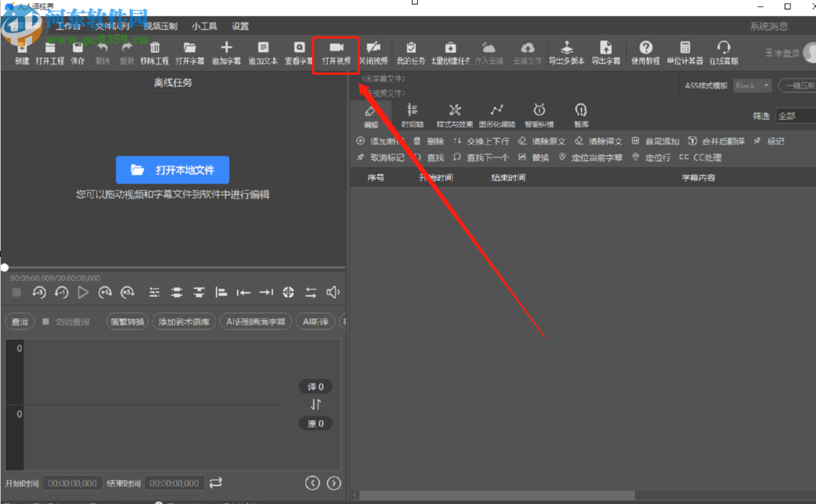Viewport: 816px width, 504px height.
Task: Click the AI听译 button
Action: click(x=315, y=322)
